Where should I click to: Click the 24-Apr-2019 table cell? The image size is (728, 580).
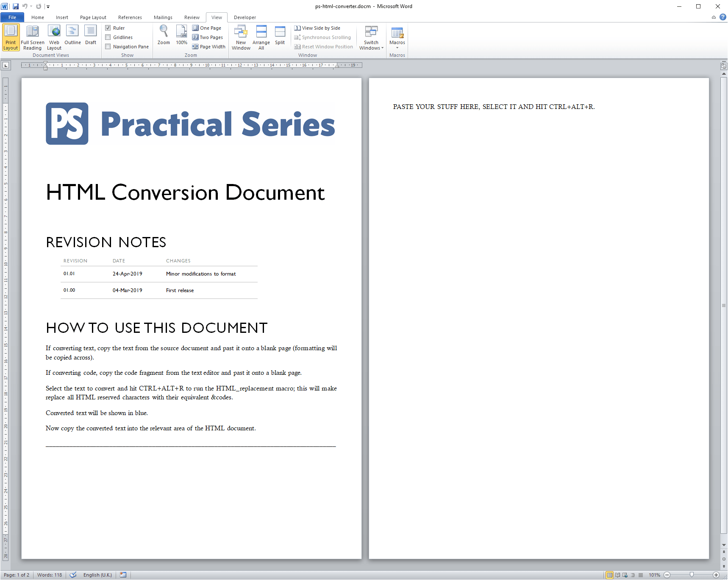point(127,274)
